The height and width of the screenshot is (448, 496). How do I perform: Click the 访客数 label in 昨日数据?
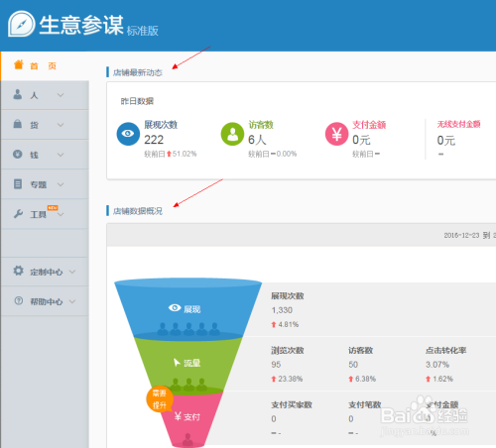tap(261, 125)
